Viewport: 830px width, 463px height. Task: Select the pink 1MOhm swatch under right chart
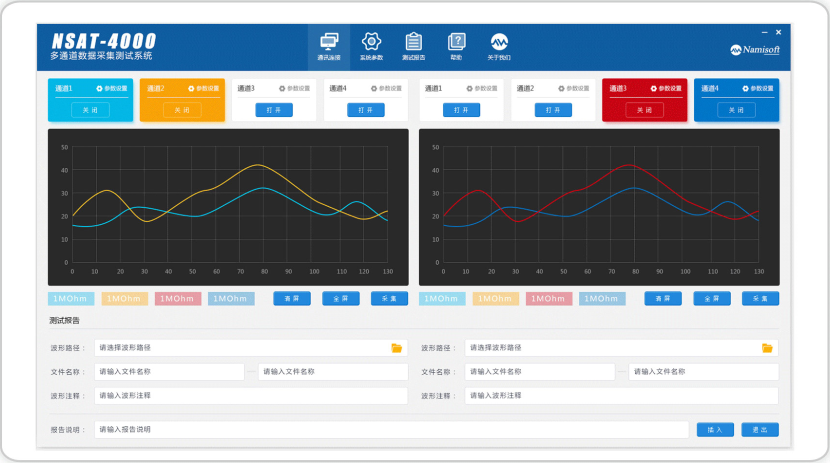[x=549, y=299]
